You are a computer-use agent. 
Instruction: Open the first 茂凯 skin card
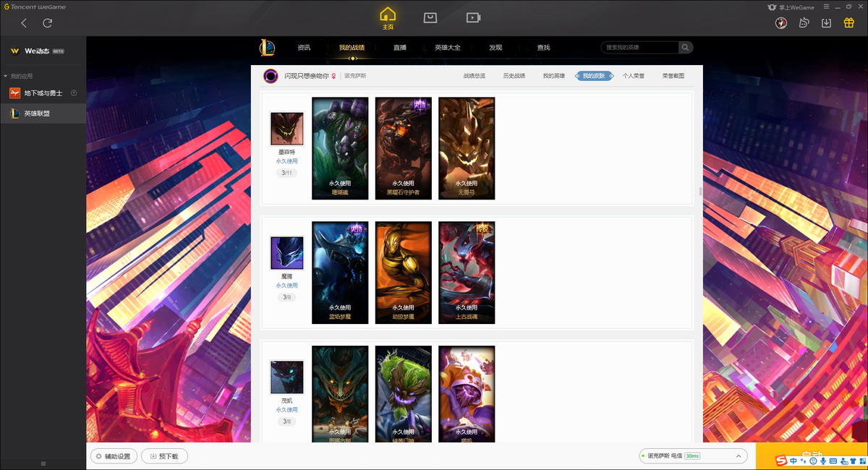tap(340, 394)
